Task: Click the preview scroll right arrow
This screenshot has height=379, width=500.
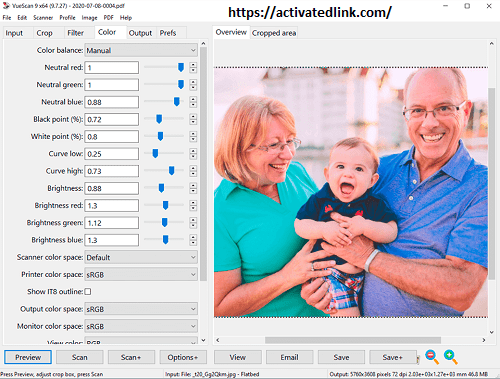Action: click(484, 340)
